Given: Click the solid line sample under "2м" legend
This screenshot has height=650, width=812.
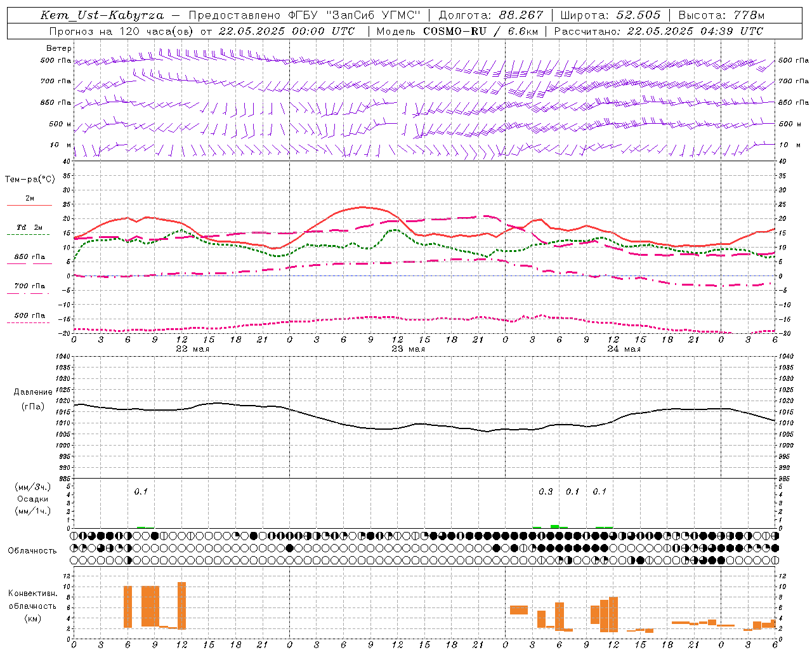Looking at the screenshot, I should [x=29, y=205].
